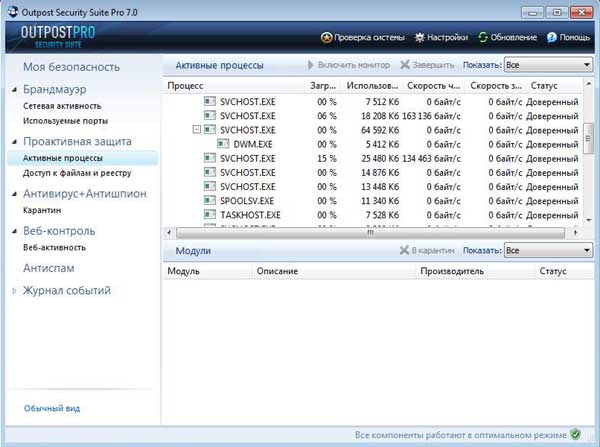Click status text Все компоненты работают в оптимальном режиме

coord(460,435)
